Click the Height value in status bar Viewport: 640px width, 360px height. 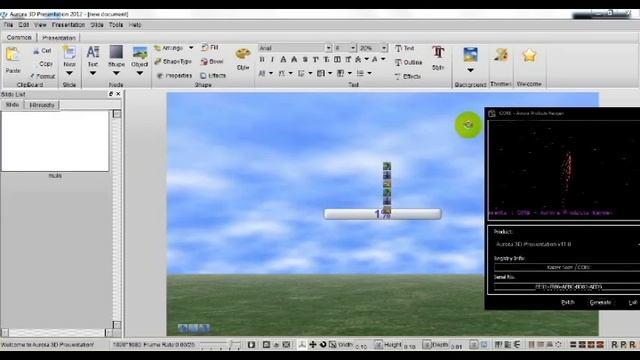tap(409, 347)
